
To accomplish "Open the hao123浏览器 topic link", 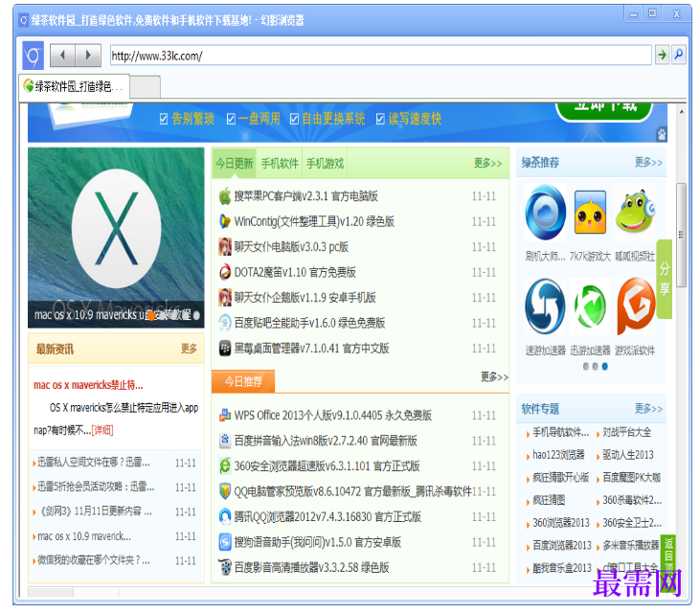I will pos(558,455).
